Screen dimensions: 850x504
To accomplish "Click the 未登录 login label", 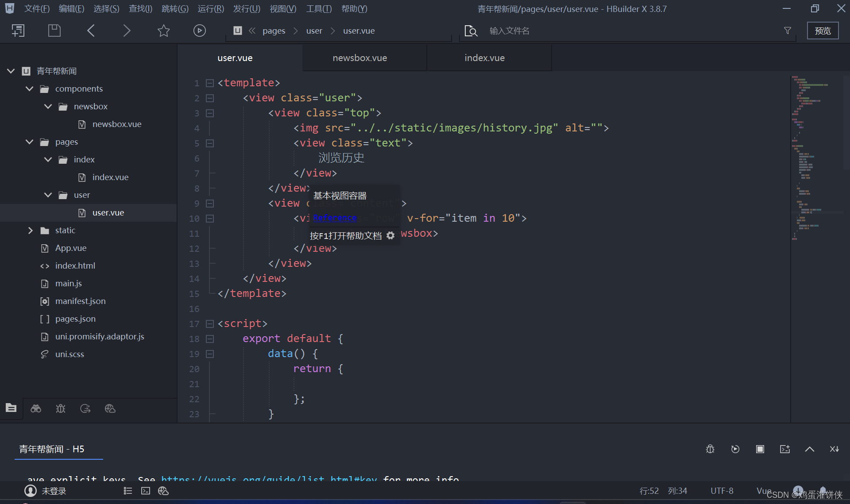I will (54, 491).
